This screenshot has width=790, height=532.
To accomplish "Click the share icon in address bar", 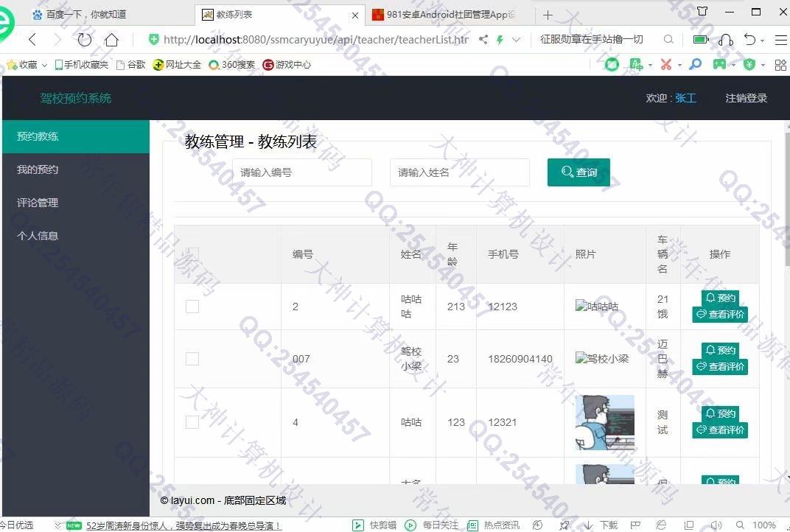I will (x=483, y=39).
